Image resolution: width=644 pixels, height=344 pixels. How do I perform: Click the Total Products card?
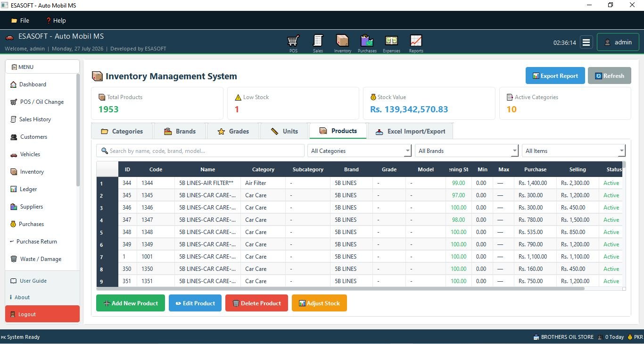(x=157, y=103)
